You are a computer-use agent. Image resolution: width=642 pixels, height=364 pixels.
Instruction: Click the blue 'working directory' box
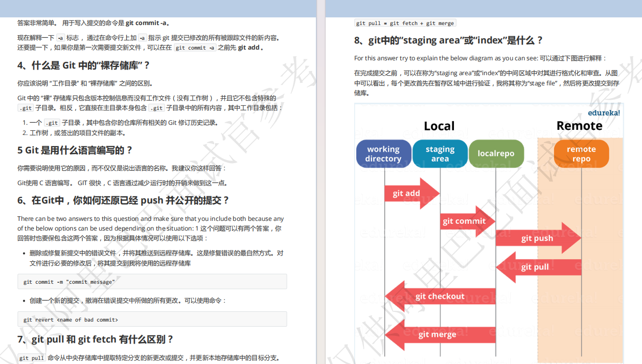point(383,154)
